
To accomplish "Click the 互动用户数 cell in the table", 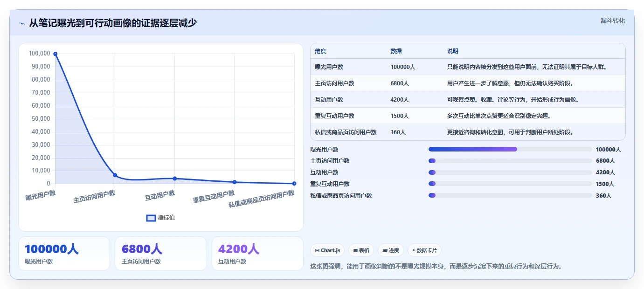I will pyautogui.click(x=329, y=100).
